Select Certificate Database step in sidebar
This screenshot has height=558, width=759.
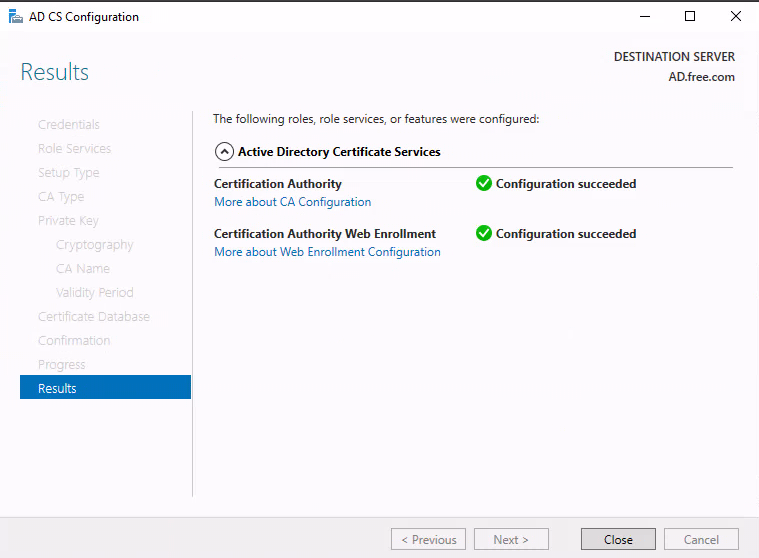pos(94,317)
